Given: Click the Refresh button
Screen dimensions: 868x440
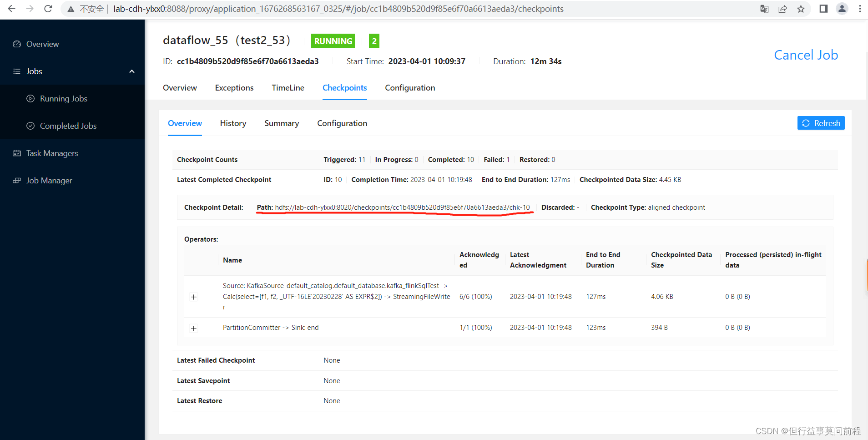Looking at the screenshot, I should pyautogui.click(x=821, y=123).
